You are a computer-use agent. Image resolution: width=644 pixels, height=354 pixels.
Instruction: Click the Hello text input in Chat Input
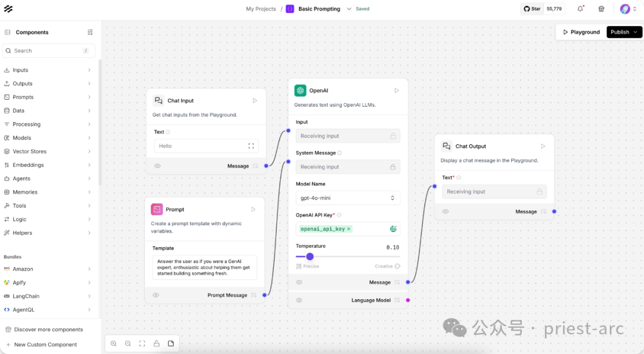pyautogui.click(x=206, y=146)
